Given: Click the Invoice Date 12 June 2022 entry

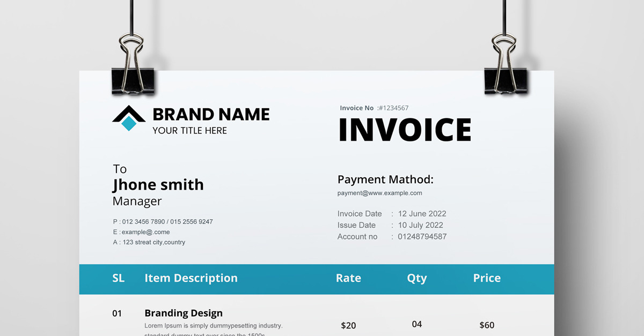Looking at the screenshot, I should [392, 213].
